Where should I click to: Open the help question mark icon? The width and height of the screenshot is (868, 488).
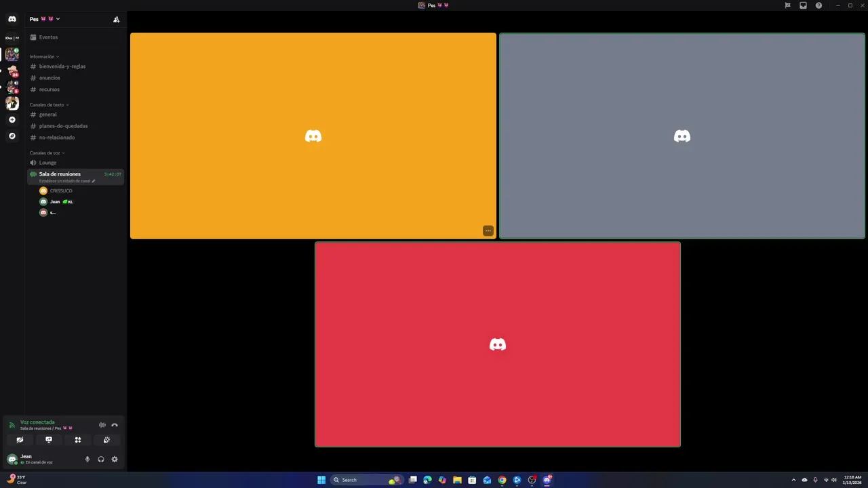tap(818, 5)
